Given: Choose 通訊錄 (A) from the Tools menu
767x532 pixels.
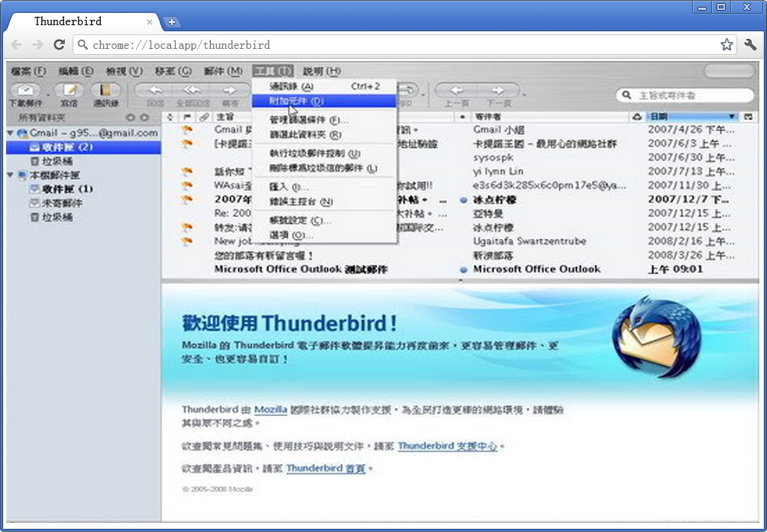Looking at the screenshot, I should [325, 86].
